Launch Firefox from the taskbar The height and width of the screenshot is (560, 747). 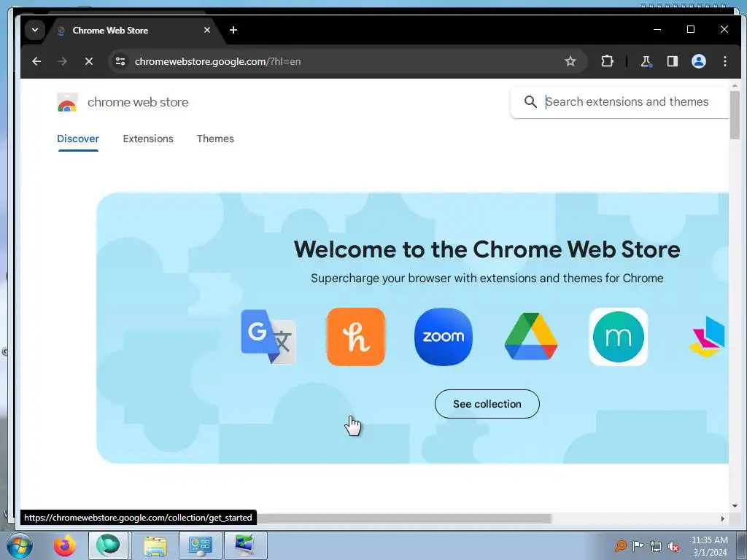pyautogui.click(x=65, y=545)
